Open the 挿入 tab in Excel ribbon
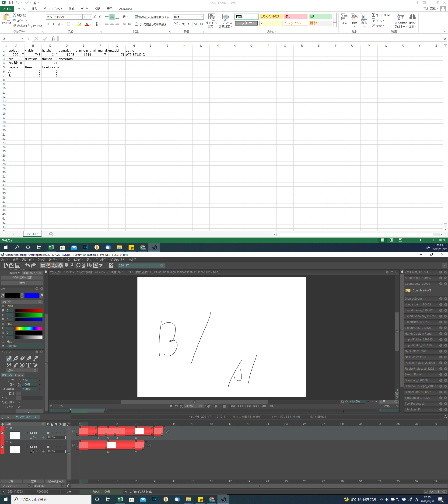 click(34, 9)
